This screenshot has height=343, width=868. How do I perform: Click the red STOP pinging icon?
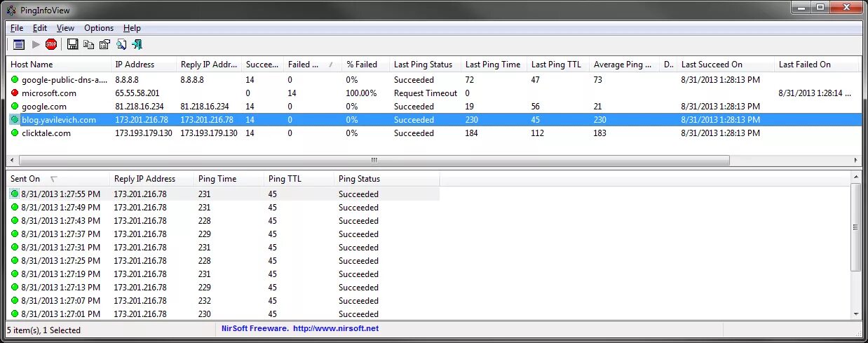coord(51,44)
